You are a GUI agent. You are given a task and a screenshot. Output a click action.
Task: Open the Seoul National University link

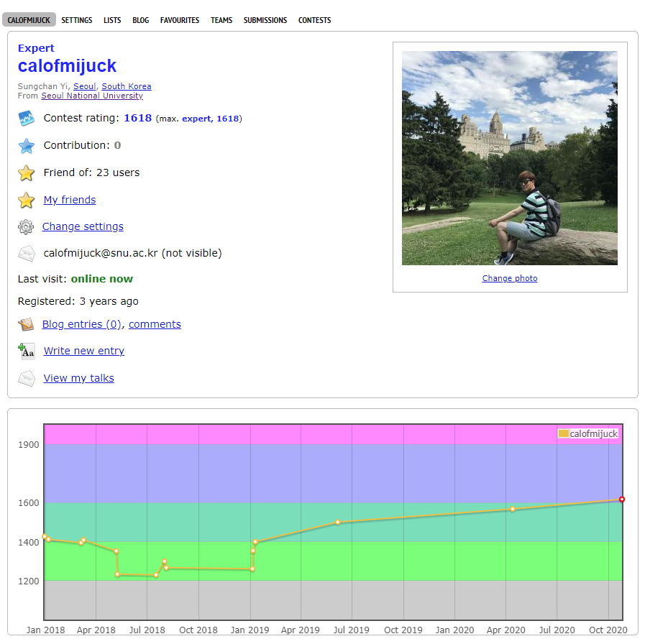click(x=92, y=96)
